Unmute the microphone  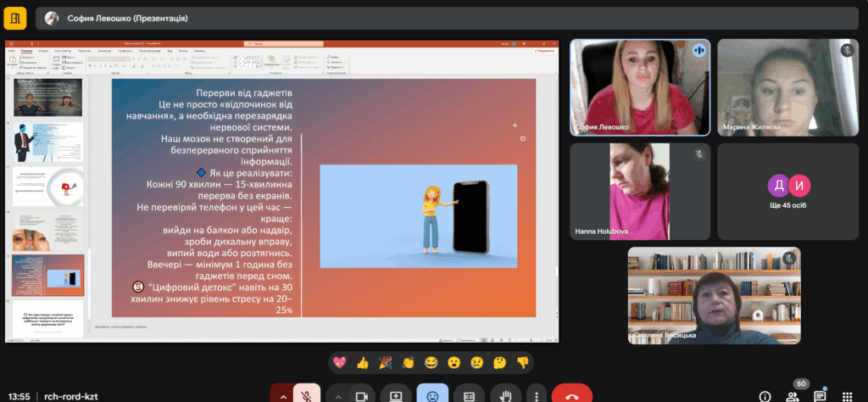click(x=305, y=395)
